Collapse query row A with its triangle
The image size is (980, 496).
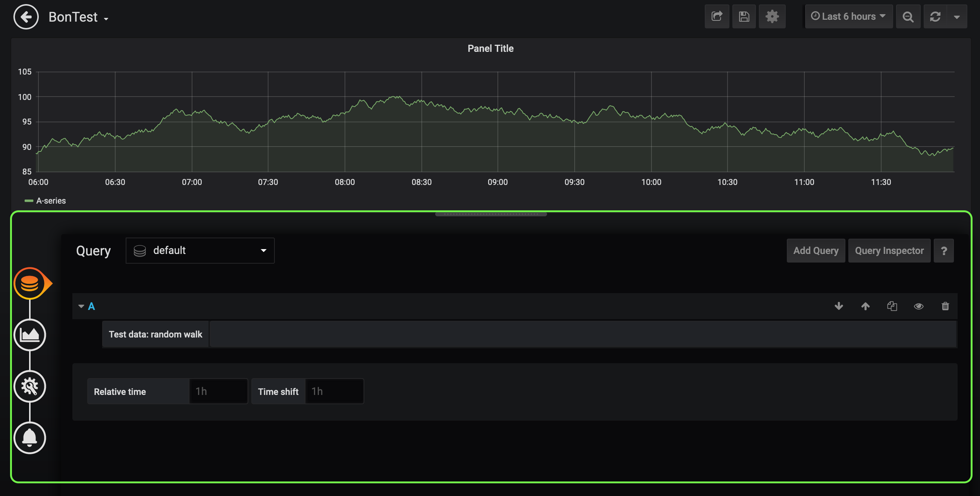(81, 306)
